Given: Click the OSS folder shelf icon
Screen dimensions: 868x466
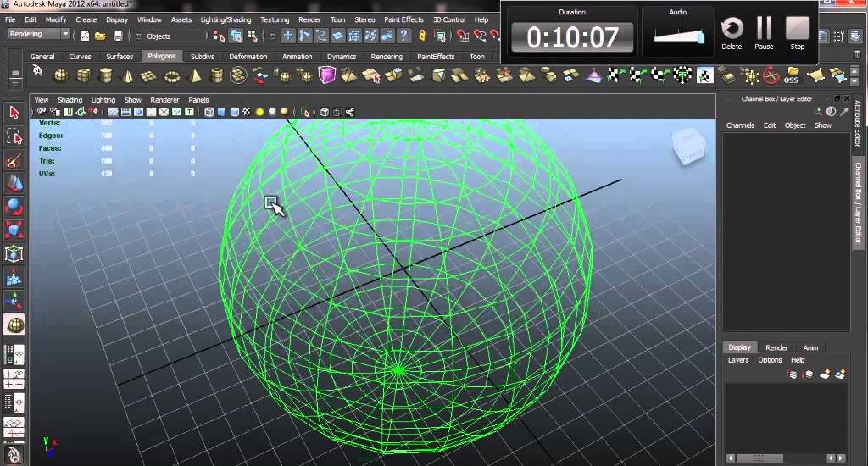Looking at the screenshot, I should click(x=793, y=75).
